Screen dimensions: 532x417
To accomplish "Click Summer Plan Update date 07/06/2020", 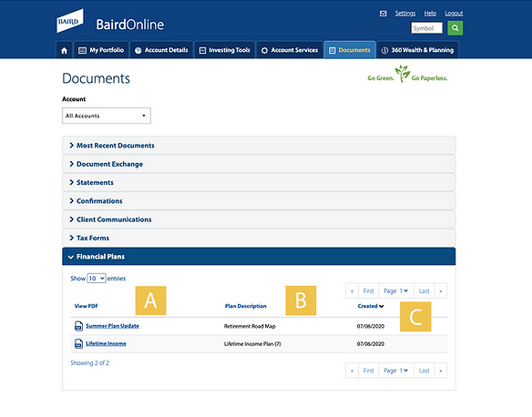I will [x=371, y=326].
